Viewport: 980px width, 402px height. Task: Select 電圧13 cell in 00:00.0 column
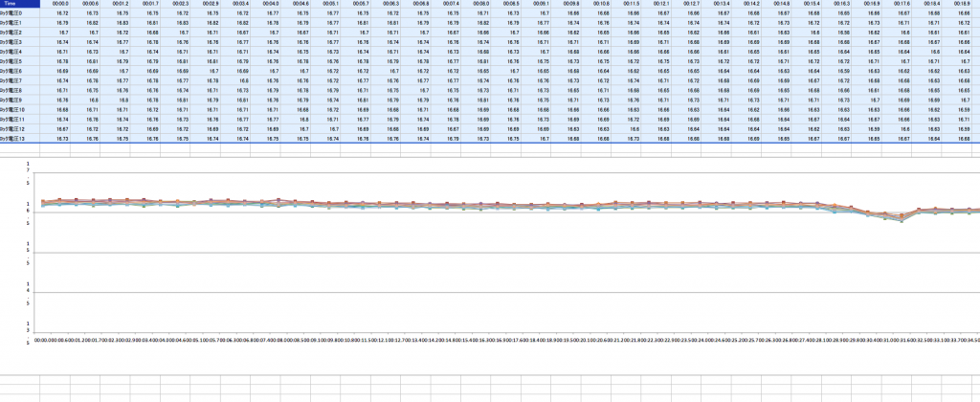(61, 139)
